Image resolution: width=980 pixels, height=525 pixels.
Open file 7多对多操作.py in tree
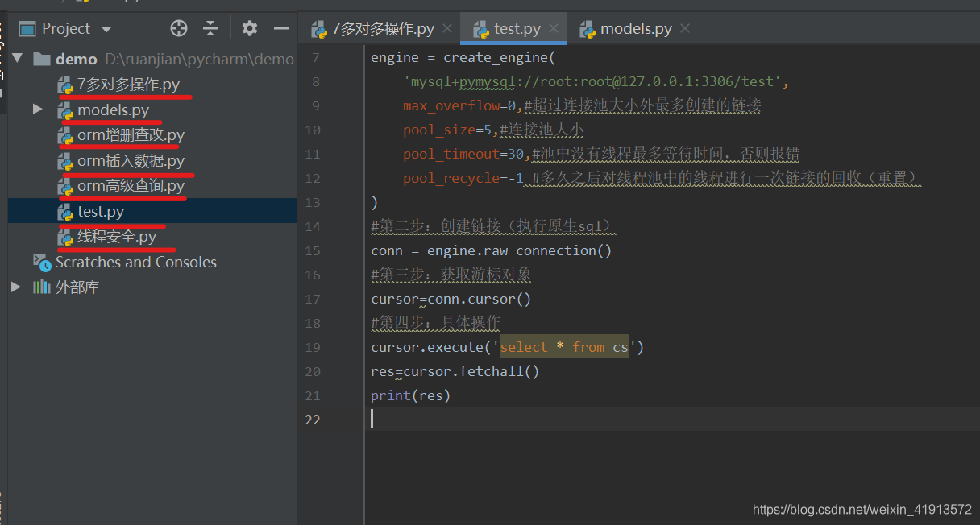coord(128,84)
